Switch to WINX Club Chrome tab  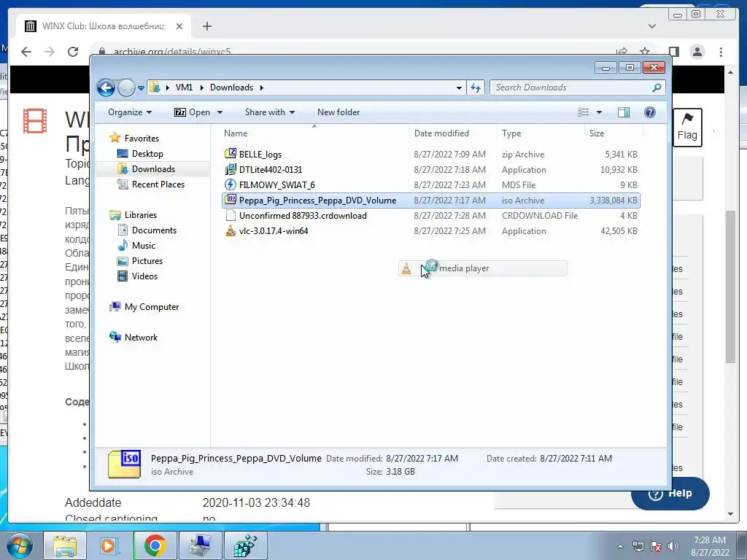[x=103, y=26]
